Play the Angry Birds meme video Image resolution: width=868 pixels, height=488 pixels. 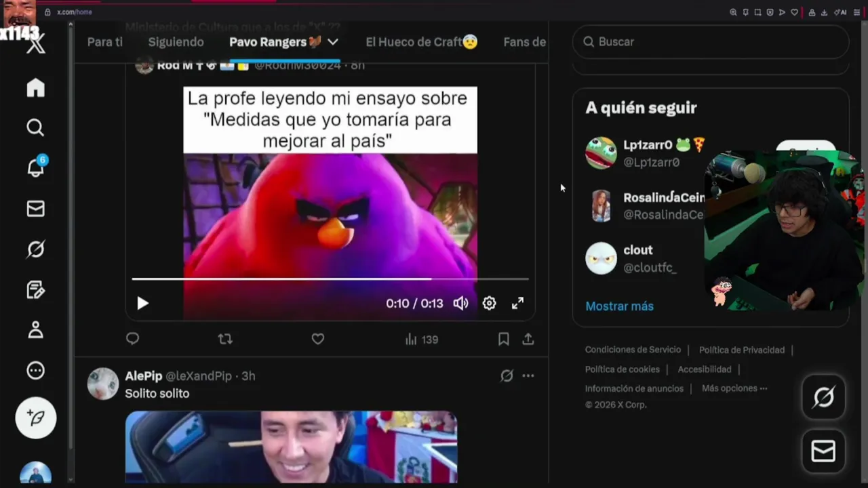click(142, 303)
